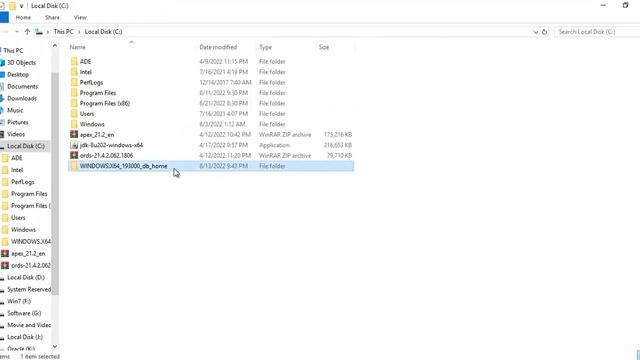This screenshot has height=360, width=640.
Task: Open ADE folder in navigation tree
Action: (17, 158)
